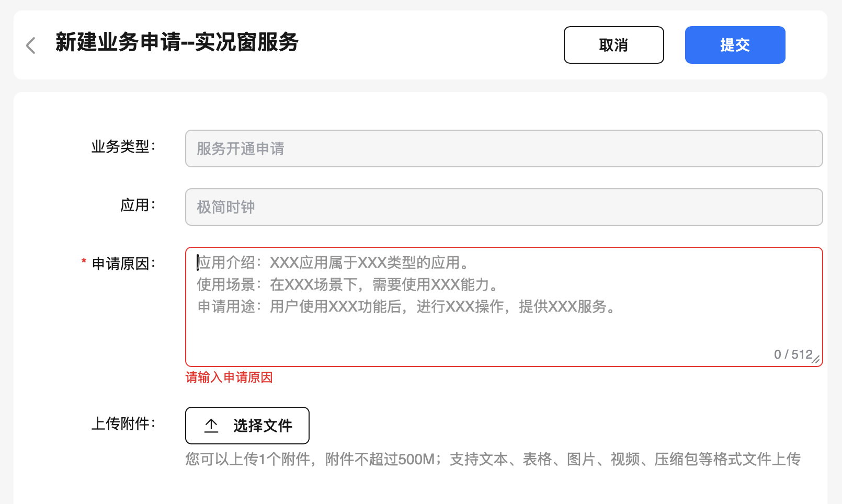Click the page title 新建业务申请--实况窗服务

176,44
